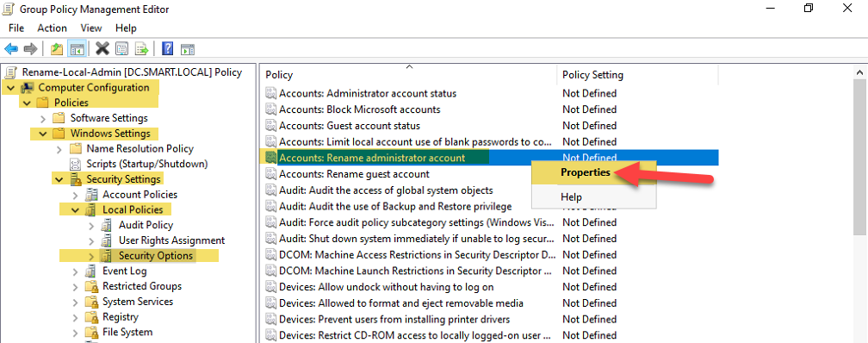This screenshot has height=343, width=868.
Task: Expand the Event Log node
Action: 75,271
